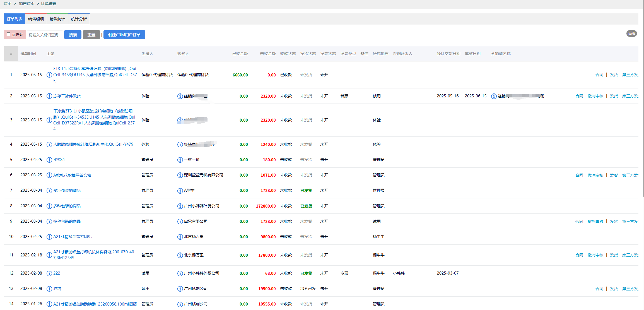Open info icon for 人胰腺癌相关成纤维细胞 order
Viewport: 644px width, 310px height.
tap(49, 144)
